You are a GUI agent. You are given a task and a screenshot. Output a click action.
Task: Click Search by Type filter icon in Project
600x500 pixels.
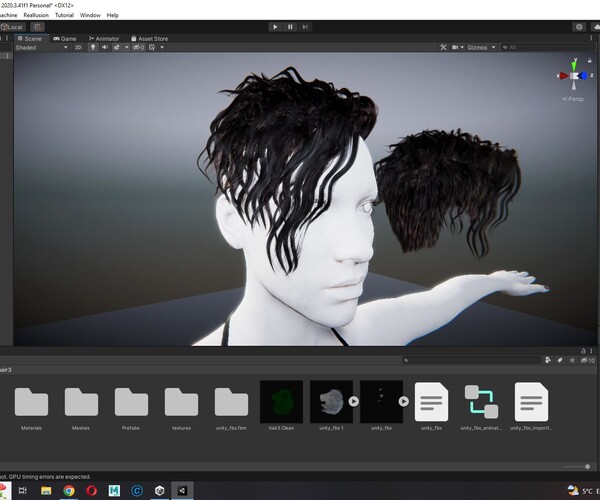[x=548, y=360]
